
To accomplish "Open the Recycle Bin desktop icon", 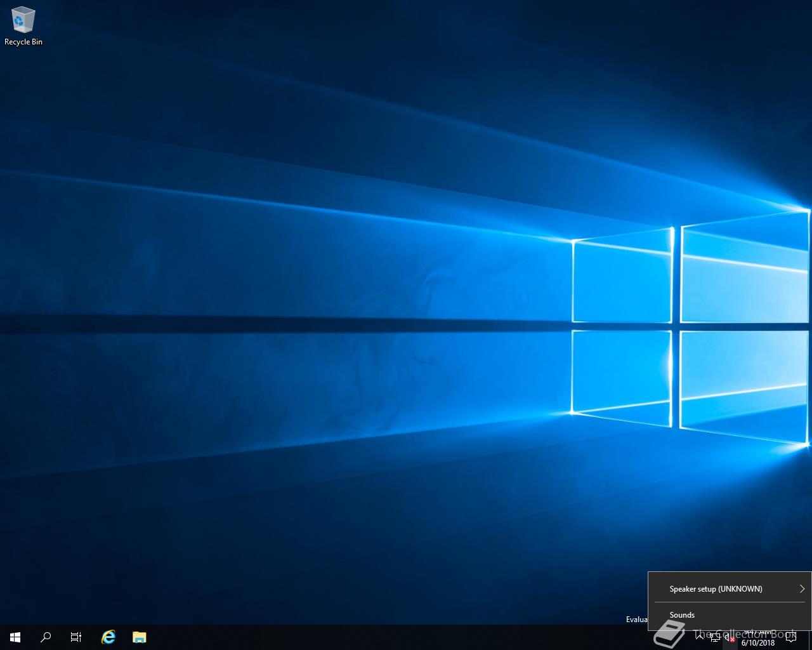I will (23, 27).
